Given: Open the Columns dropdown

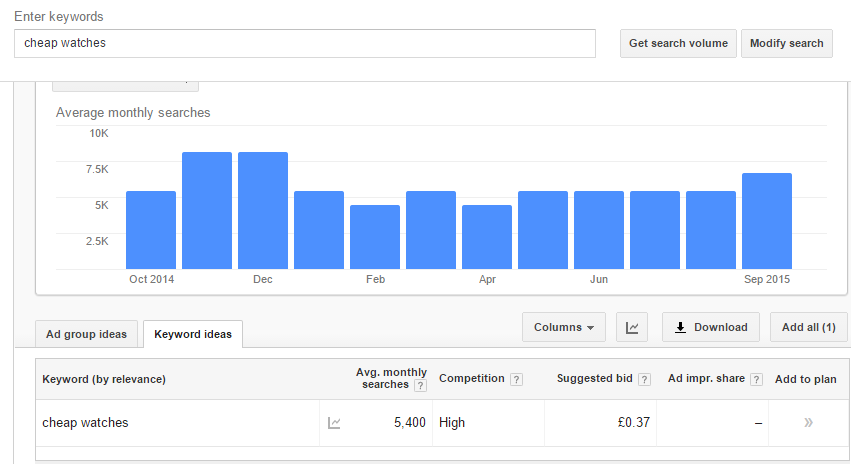Looking at the screenshot, I should tap(563, 327).
